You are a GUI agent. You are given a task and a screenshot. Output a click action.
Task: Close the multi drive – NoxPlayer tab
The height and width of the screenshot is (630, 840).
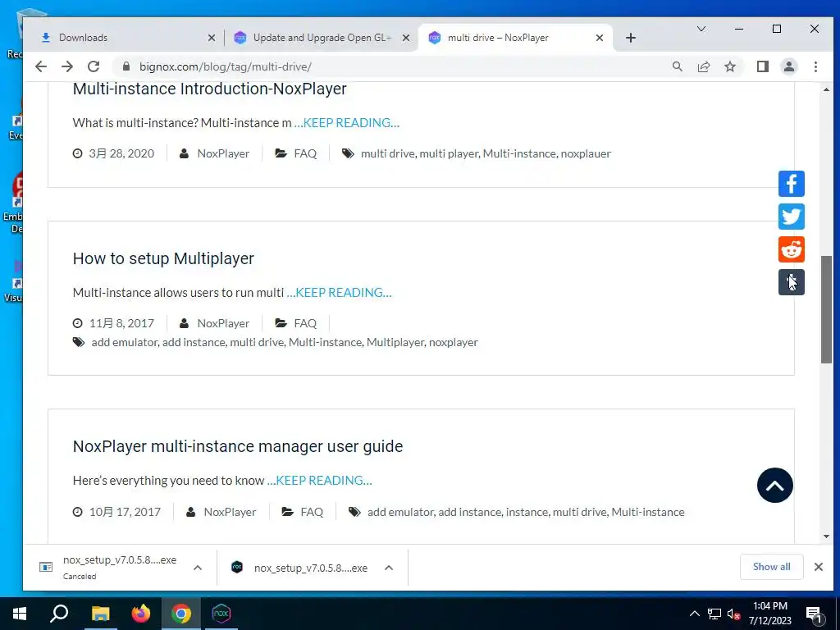pyautogui.click(x=600, y=38)
